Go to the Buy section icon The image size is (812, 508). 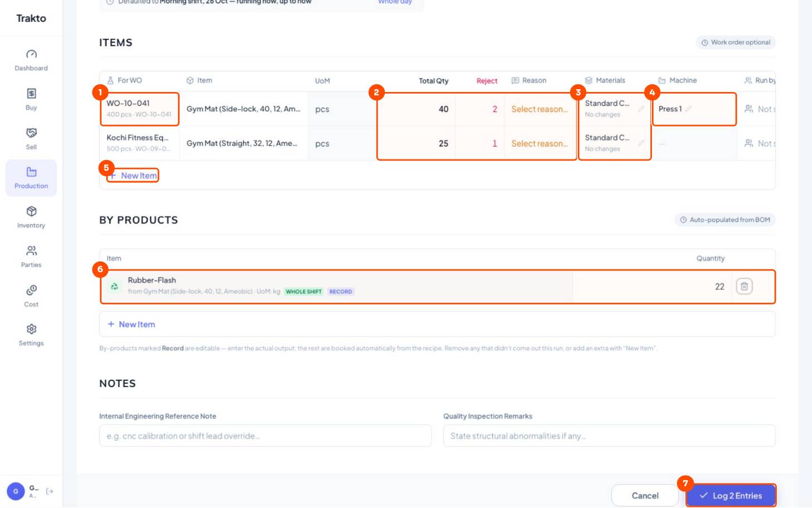(x=31, y=94)
